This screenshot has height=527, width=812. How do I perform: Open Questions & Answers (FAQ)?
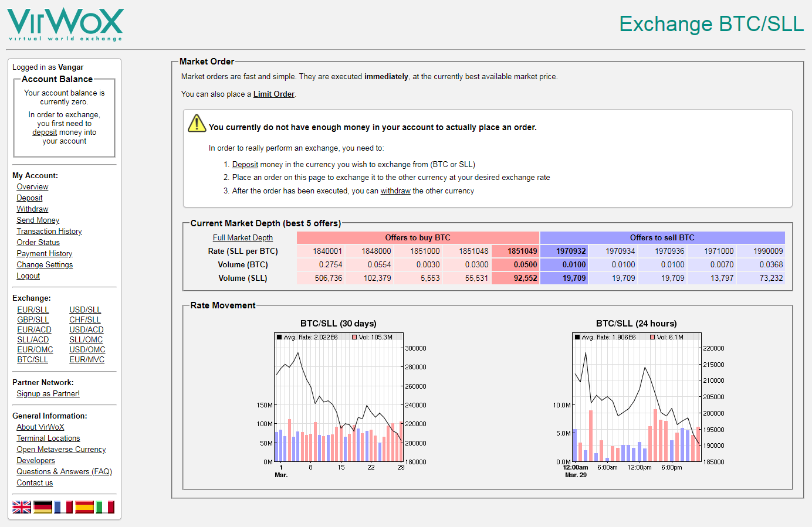[x=64, y=471]
